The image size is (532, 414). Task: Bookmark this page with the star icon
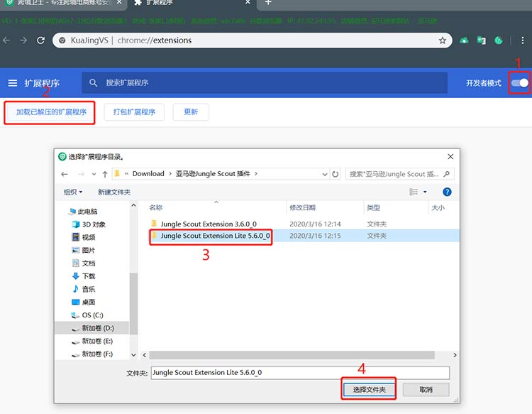443,40
